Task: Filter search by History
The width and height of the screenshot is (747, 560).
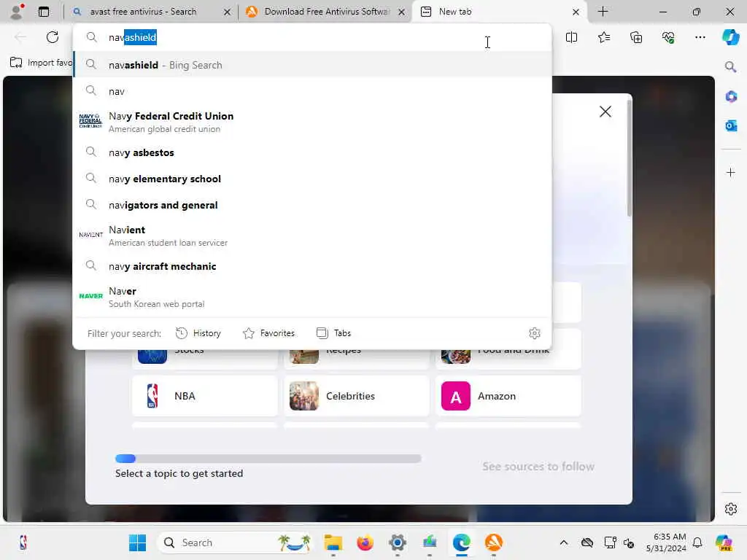Action: (198, 333)
